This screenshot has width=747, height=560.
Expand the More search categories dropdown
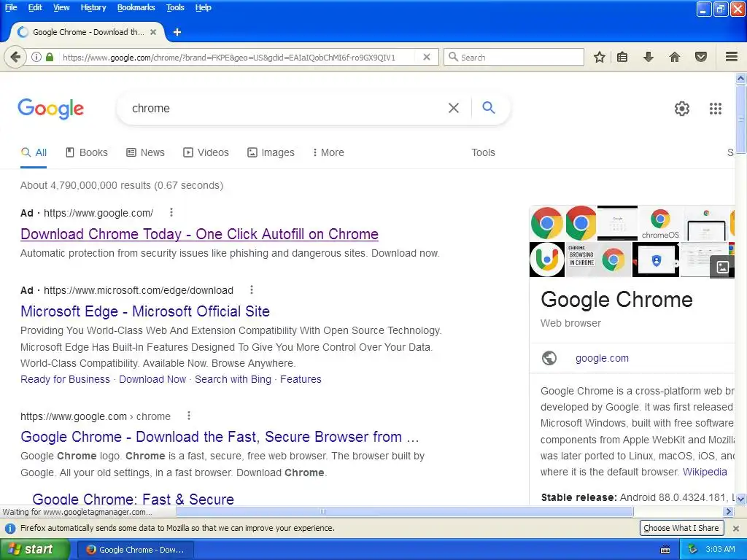[x=328, y=152]
